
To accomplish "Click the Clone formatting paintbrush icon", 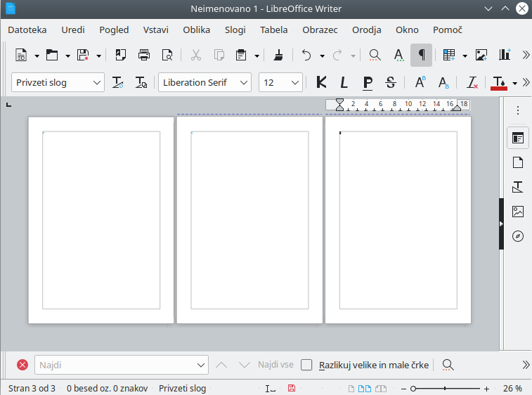I will point(278,55).
